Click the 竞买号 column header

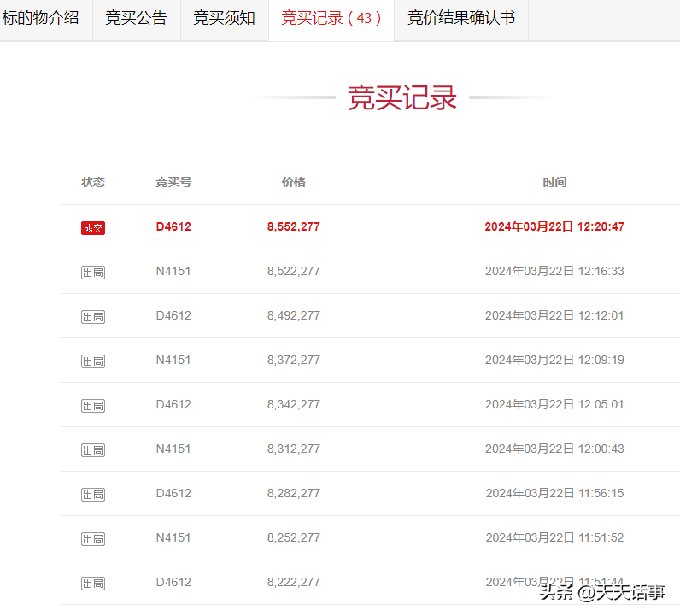tap(173, 182)
